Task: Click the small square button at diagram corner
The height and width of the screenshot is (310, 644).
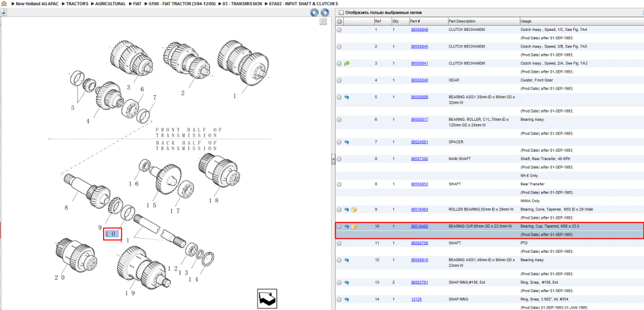Action: 323,22
